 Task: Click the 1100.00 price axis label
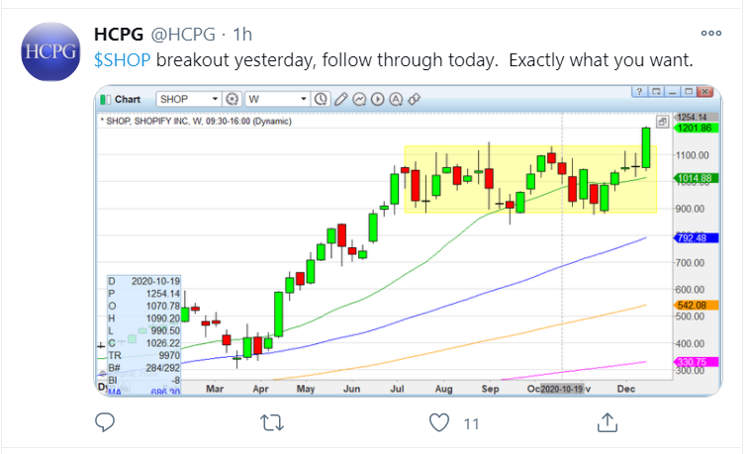pos(693,155)
